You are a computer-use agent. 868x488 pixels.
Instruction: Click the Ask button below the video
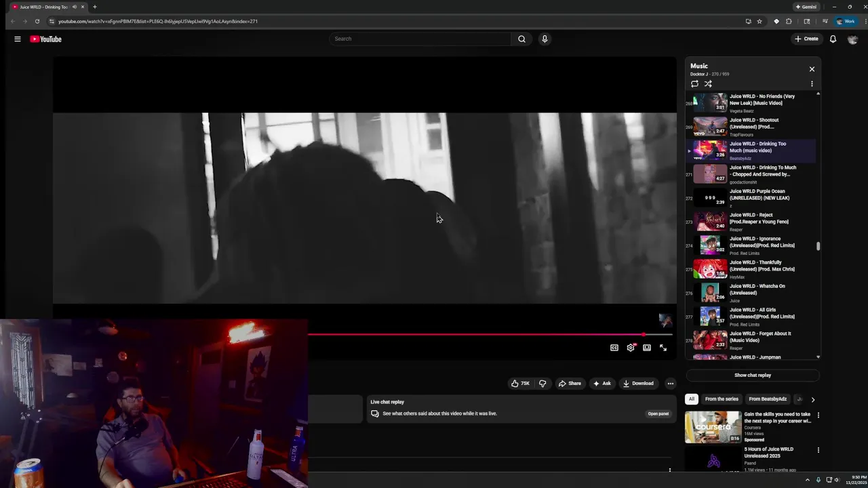pyautogui.click(x=602, y=384)
